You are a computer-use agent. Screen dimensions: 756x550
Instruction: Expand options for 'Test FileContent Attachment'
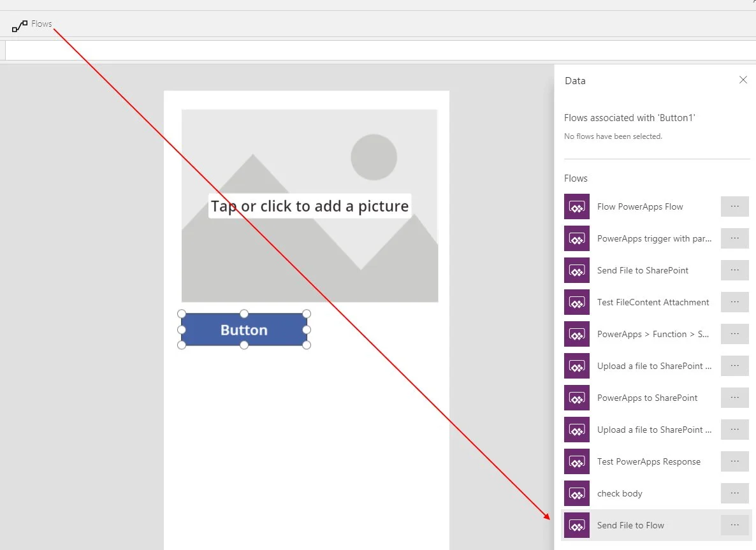tap(734, 302)
